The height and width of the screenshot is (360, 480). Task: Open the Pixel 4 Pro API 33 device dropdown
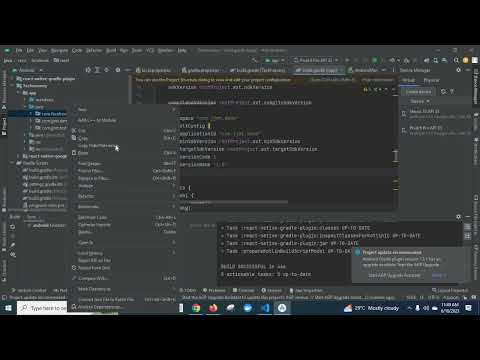point(316,60)
